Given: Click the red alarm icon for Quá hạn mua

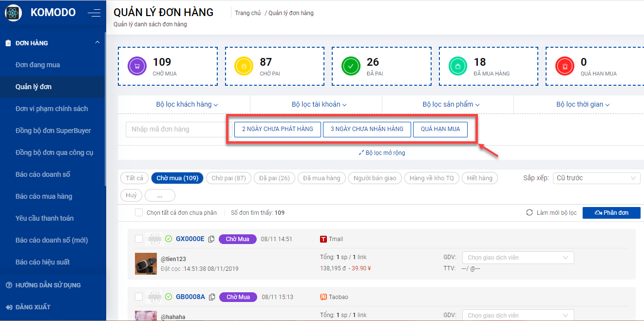Looking at the screenshot, I should (565, 66).
